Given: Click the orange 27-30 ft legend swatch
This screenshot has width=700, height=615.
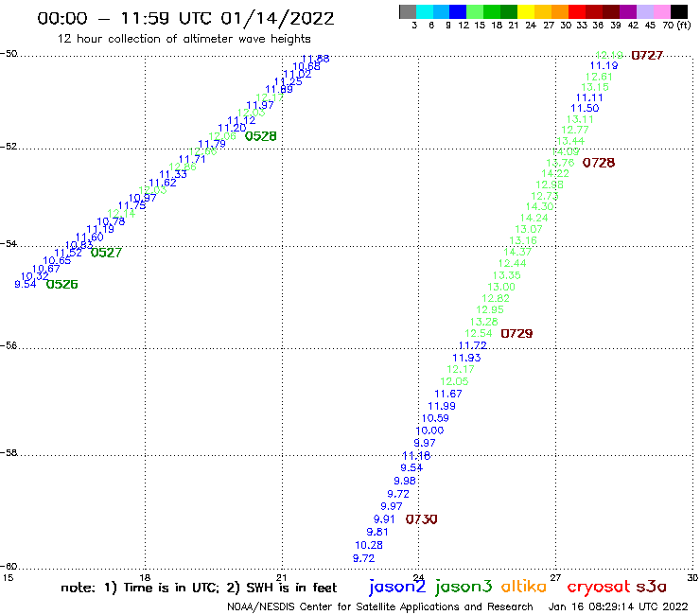Looking at the screenshot, I should 560,11.
